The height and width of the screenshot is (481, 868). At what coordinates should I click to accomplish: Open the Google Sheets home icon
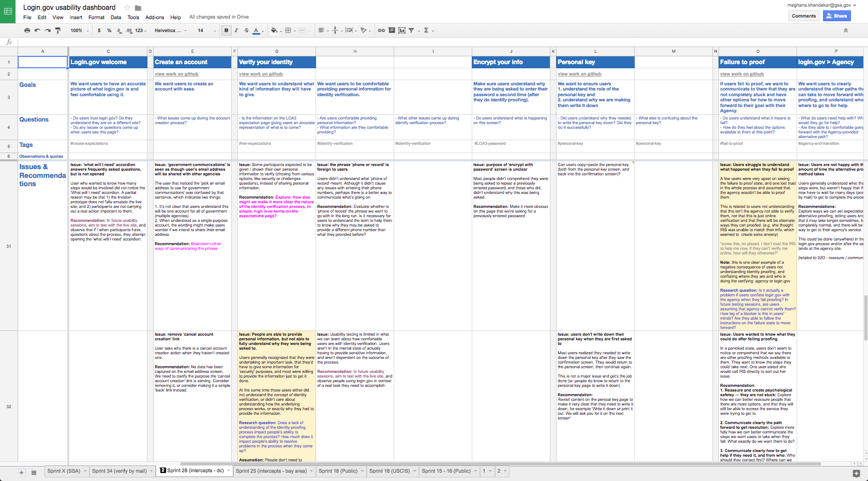[x=8, y=11]
